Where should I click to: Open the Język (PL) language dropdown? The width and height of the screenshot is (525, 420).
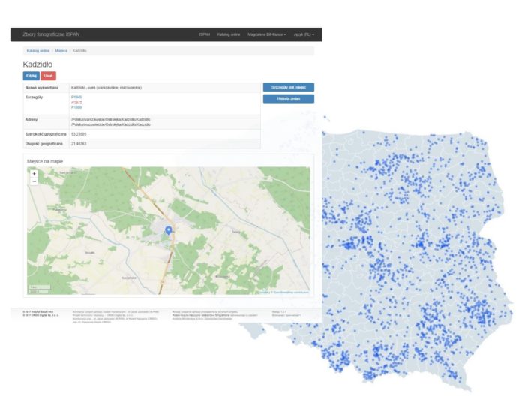(304, 34)
